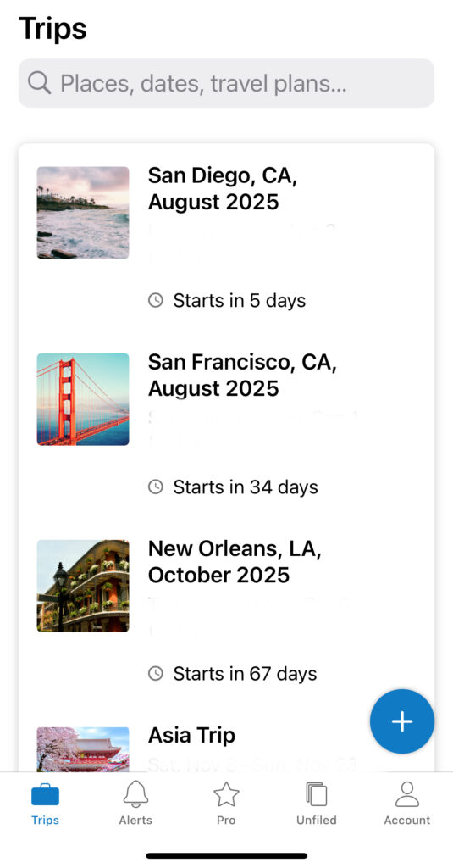
Task: Tap the Trips suitcase icon
Action: click(x=46, y=795)
